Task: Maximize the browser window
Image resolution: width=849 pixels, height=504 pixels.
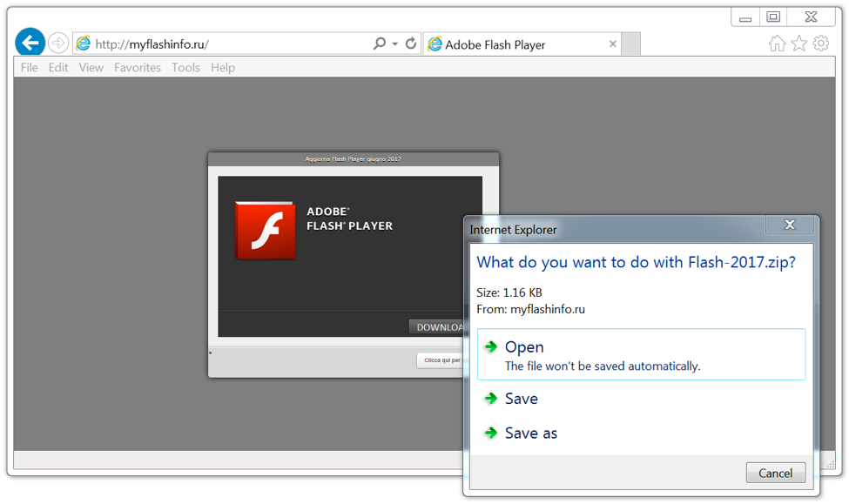Action: (773, 17)
